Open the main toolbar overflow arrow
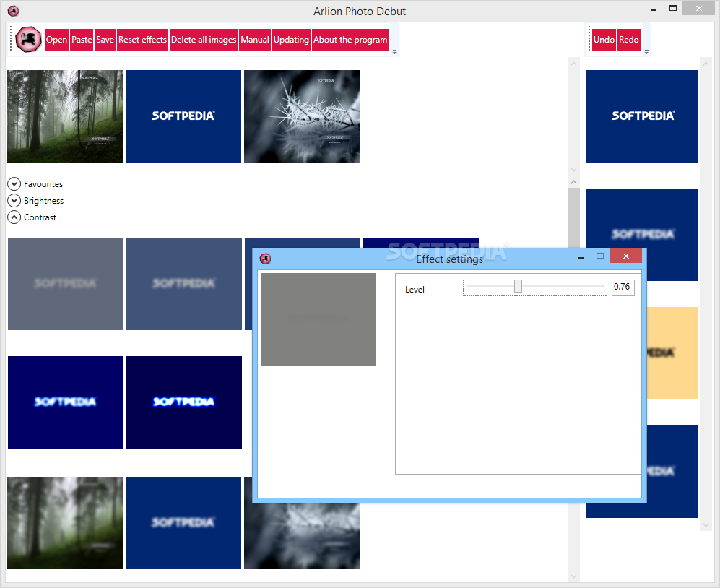Viewport: 720px width, 588px height. point(394,52)
